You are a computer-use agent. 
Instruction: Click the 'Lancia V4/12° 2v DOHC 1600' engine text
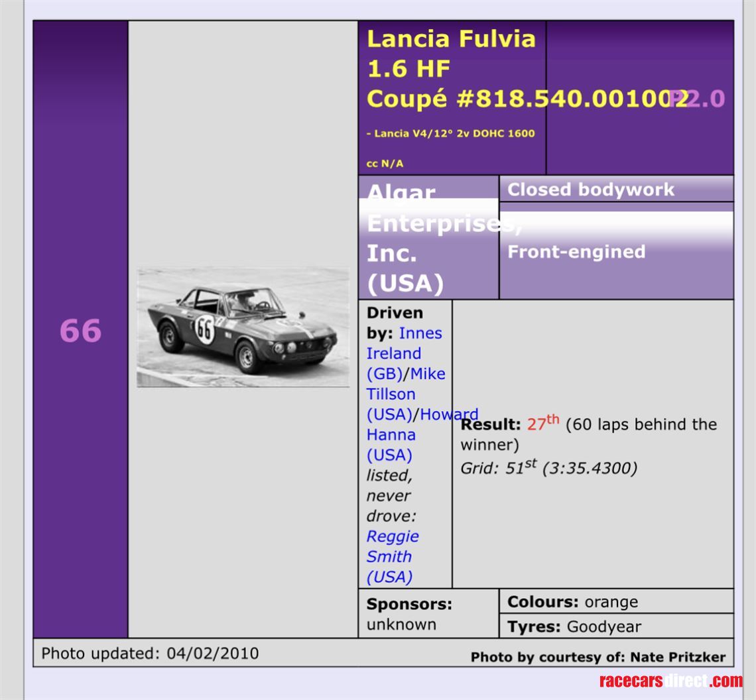pyautogui.click(x=454, y=133)
